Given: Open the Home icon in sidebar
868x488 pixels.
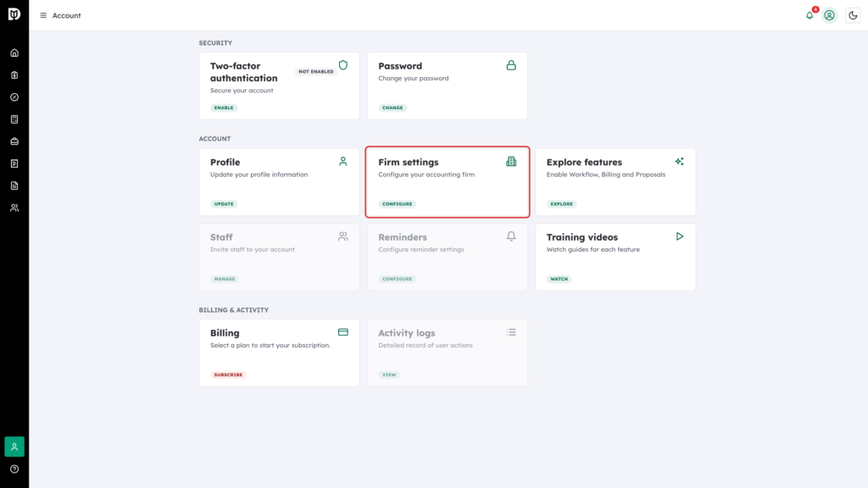Looking at the screenshot, I should (x=14, y=53).
